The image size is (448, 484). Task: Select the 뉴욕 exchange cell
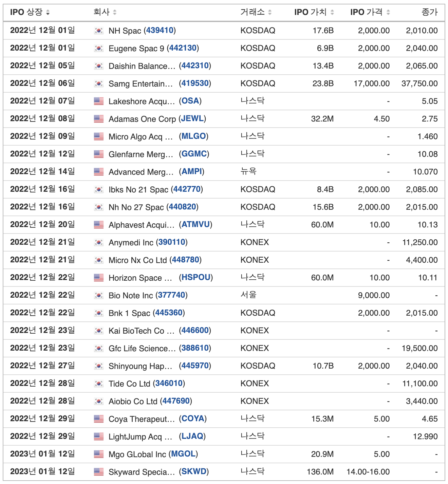pos(248,171)
